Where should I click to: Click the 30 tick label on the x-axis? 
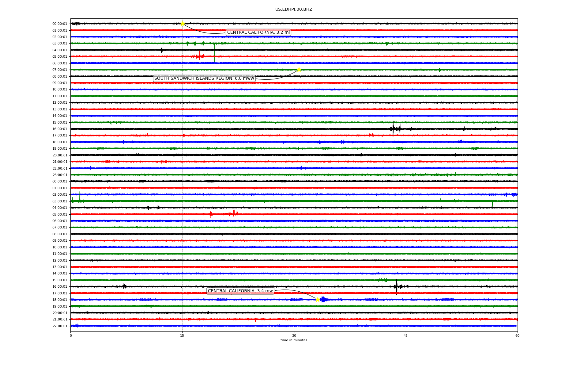coord(294,335)
